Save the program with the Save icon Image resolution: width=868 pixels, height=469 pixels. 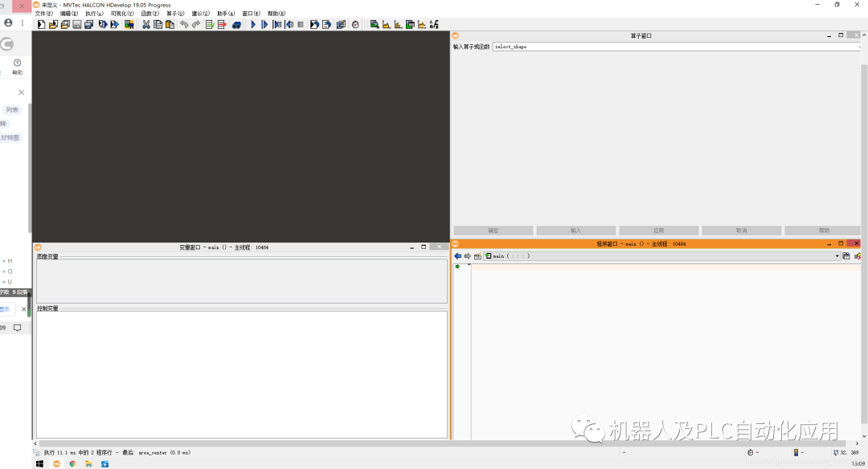(x=78, y=24)
